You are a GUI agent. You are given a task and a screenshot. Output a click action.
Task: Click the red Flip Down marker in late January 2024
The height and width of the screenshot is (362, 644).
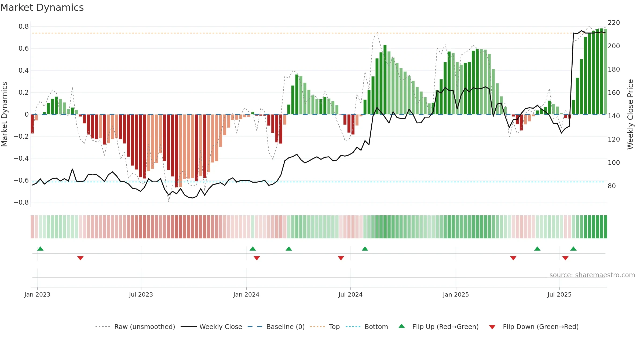257,258
